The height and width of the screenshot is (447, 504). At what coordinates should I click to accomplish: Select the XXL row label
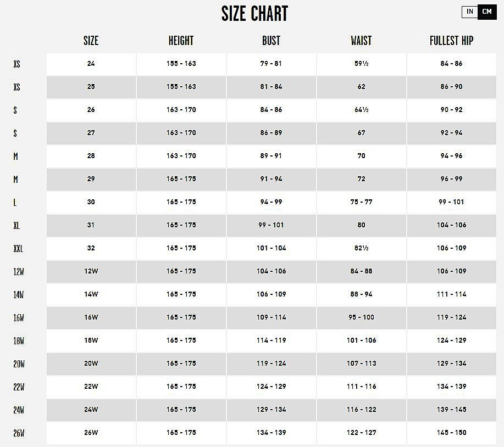(x=18, y=249)
